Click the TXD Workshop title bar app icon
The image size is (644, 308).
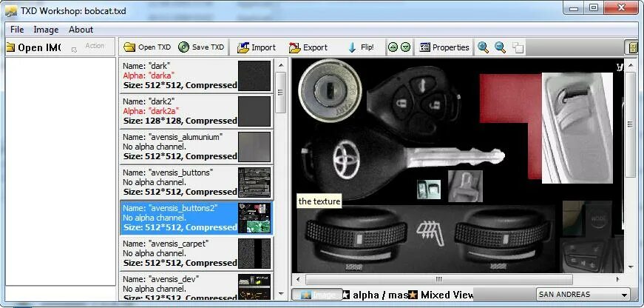(11, 10)
